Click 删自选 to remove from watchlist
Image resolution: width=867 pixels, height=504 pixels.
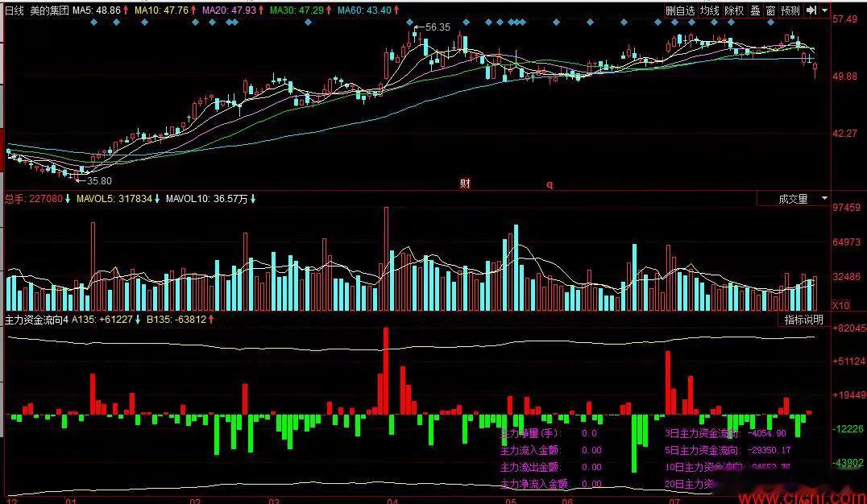(680, 10)
